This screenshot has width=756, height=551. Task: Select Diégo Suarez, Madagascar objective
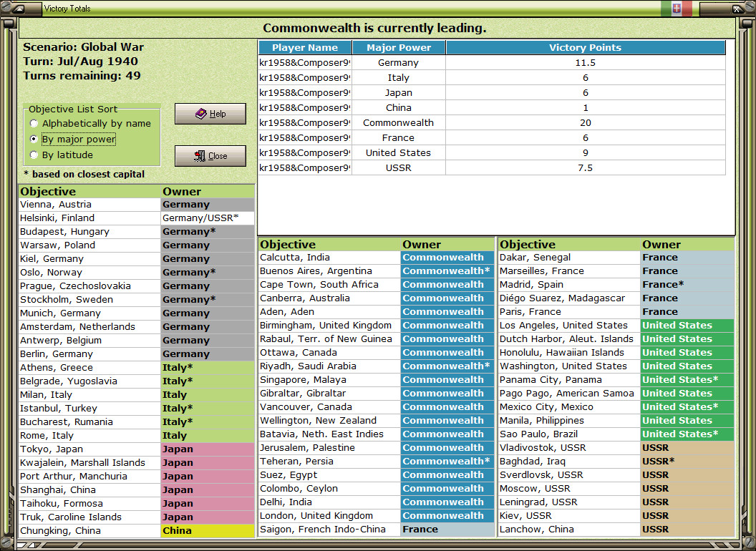[x=569, y=298]
